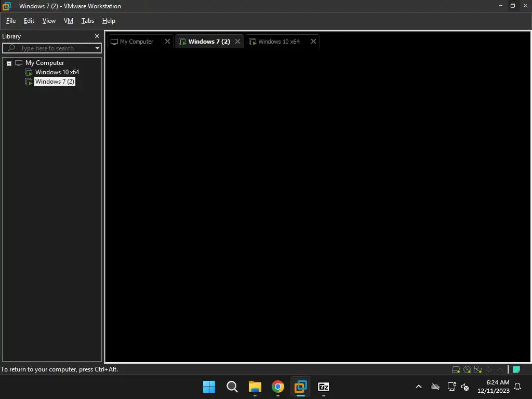Close the Windows 7 (2) tab
Screen dimensions: 532x399
(x=237, y=42)
